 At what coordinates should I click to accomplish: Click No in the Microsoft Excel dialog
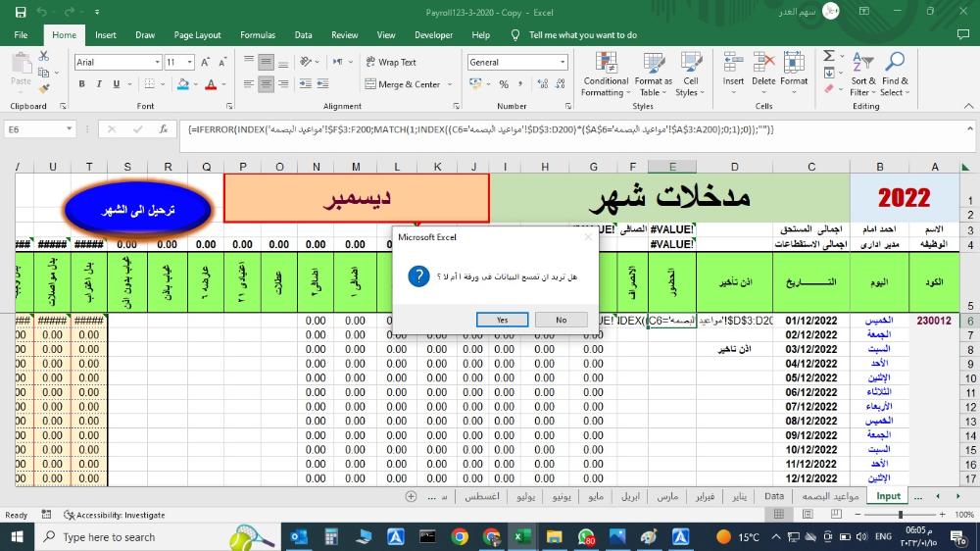pos(562,320)
